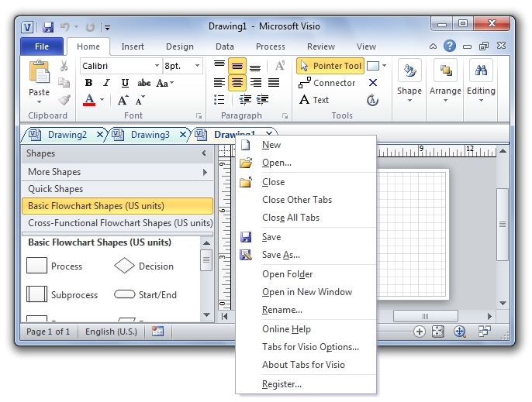The width and height of the screenshot is (532, 402).
Task: Click the Cut scissors icon
Action: coord(64,66)
